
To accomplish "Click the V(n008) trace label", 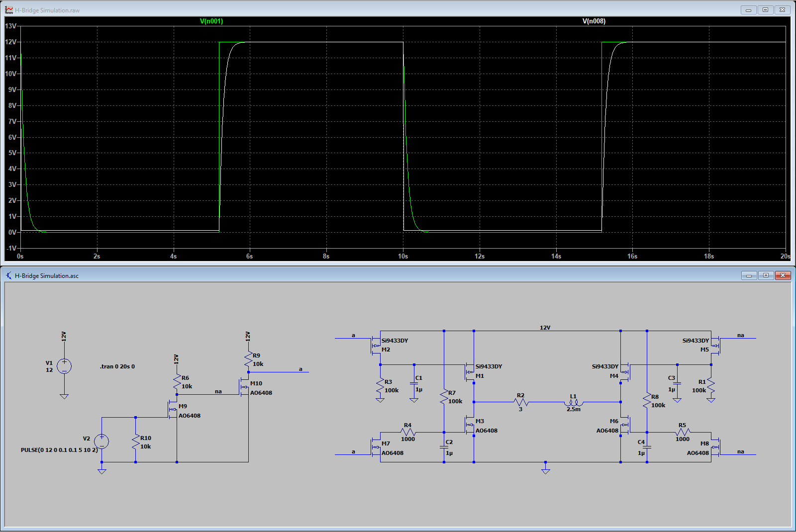I will point(594,21).
